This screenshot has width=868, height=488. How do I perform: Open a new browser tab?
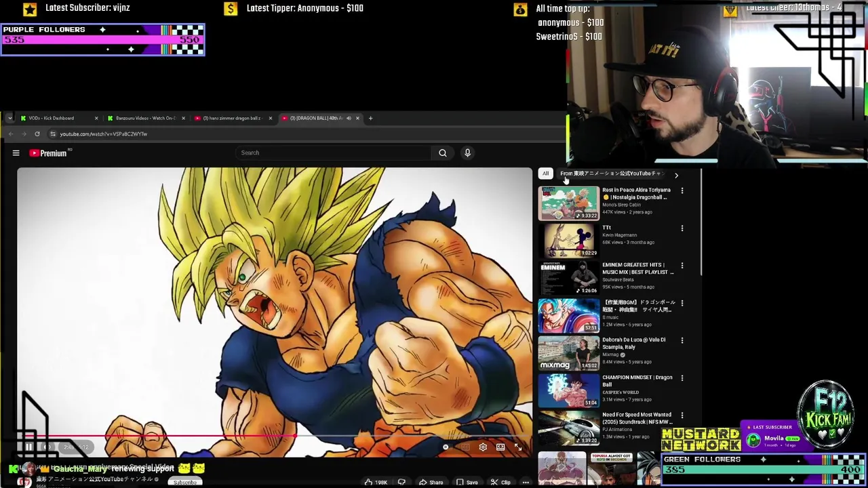370,119
